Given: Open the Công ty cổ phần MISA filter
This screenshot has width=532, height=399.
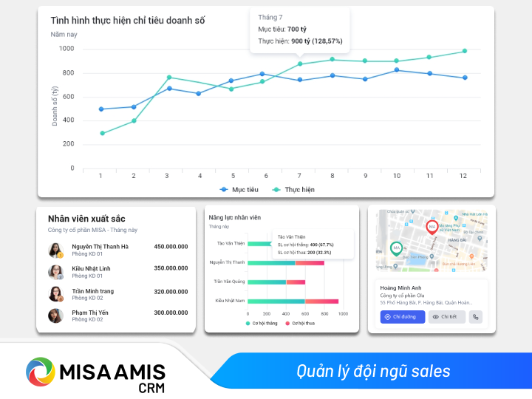Looking at the screenshot, I should pos(92,230).
